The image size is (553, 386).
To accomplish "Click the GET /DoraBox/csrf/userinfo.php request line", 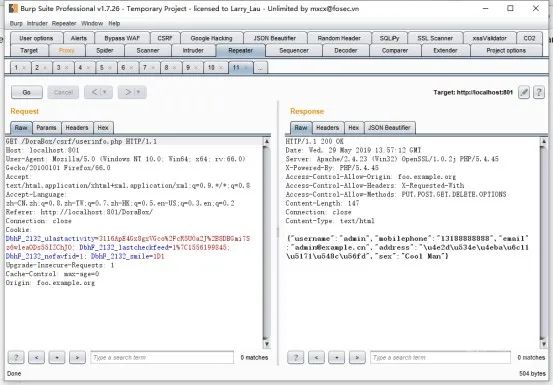I will click(81, 141).
